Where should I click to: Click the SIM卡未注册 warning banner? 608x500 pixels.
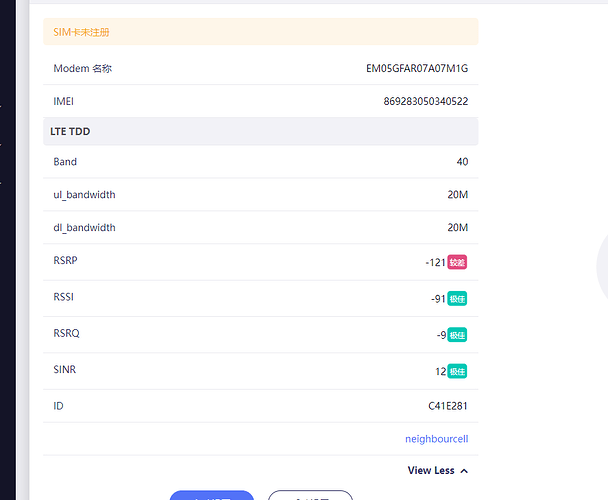click(x=260, y=32)
